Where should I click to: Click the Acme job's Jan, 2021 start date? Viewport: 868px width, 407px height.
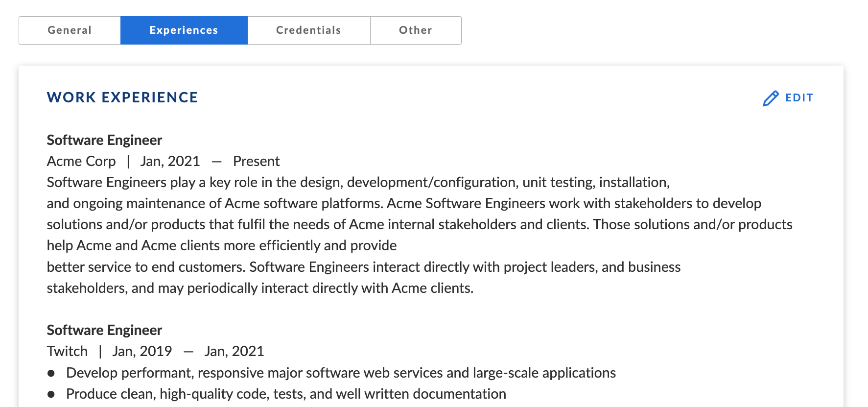(x=170, y=161)
